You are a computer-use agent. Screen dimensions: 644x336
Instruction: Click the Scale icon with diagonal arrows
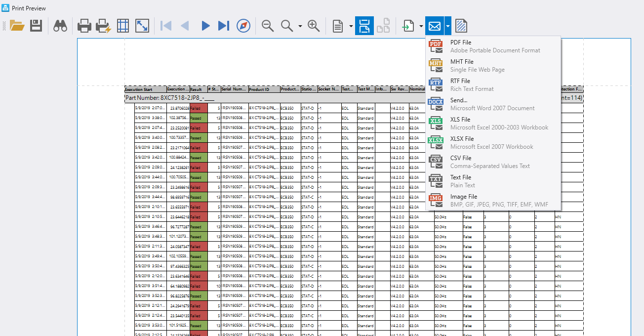[142, 26]
